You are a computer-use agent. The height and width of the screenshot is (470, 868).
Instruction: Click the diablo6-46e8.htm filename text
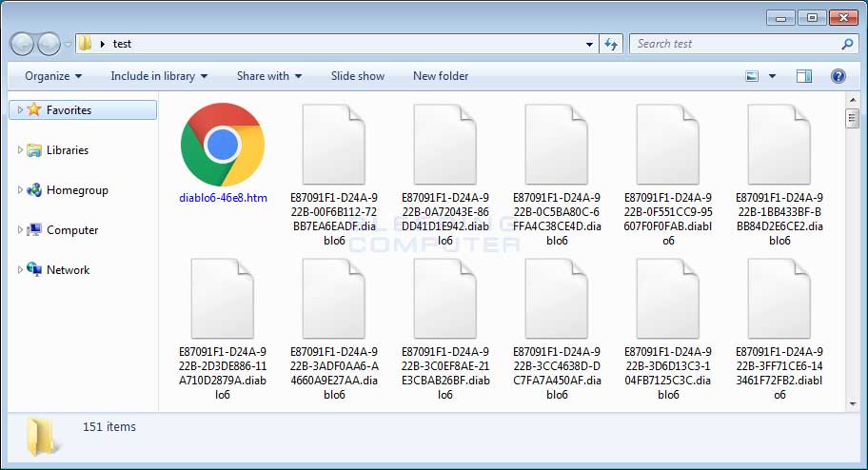(223, 198)
